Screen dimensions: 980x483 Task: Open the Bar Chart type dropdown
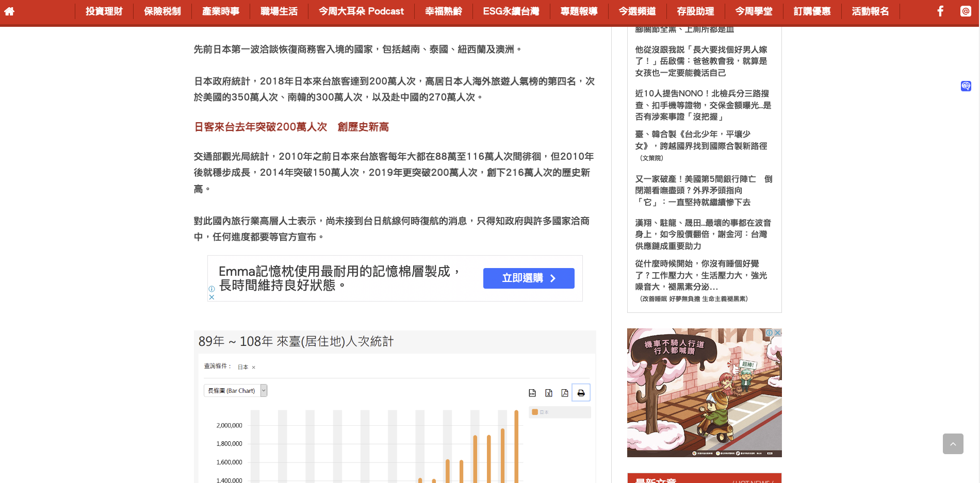pyautogui.click(x=264, y=391)
